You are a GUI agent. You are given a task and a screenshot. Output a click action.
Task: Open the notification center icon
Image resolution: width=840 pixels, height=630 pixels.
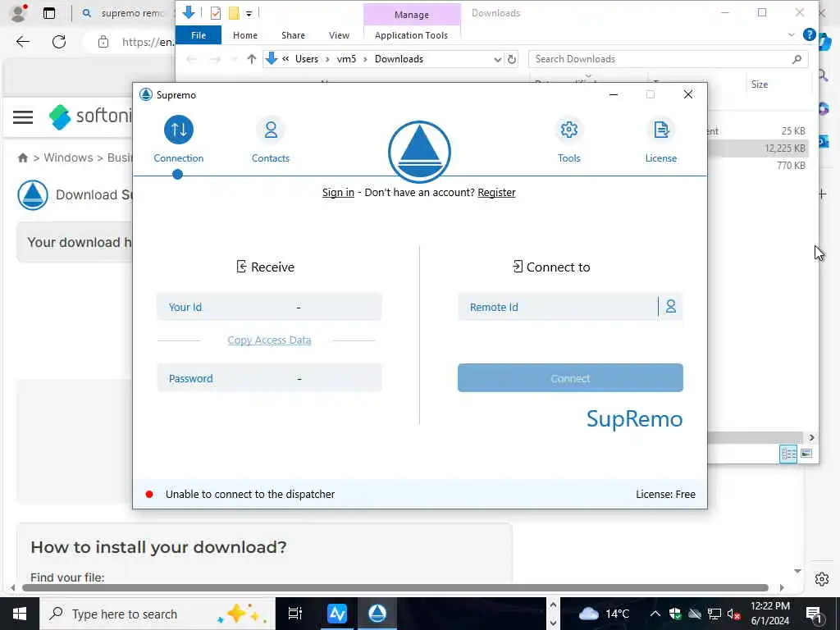813,614
